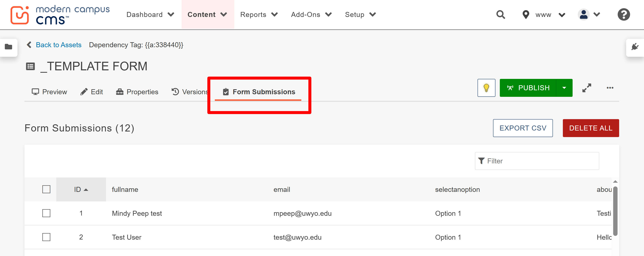Switch to the Versions tab
Viewport: 644px width, 256px height.
click(190, 92)
